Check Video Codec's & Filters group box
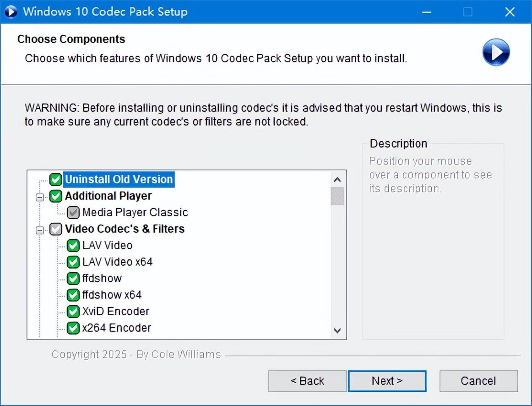Screen dimensions: 532x406 click(x=56, y=229)
